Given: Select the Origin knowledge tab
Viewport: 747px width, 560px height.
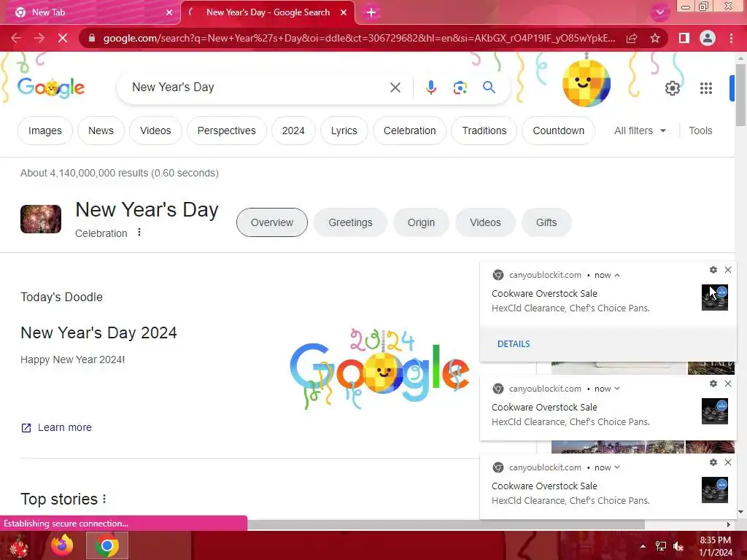Looking at the screenshot, I should click(421, 222).
